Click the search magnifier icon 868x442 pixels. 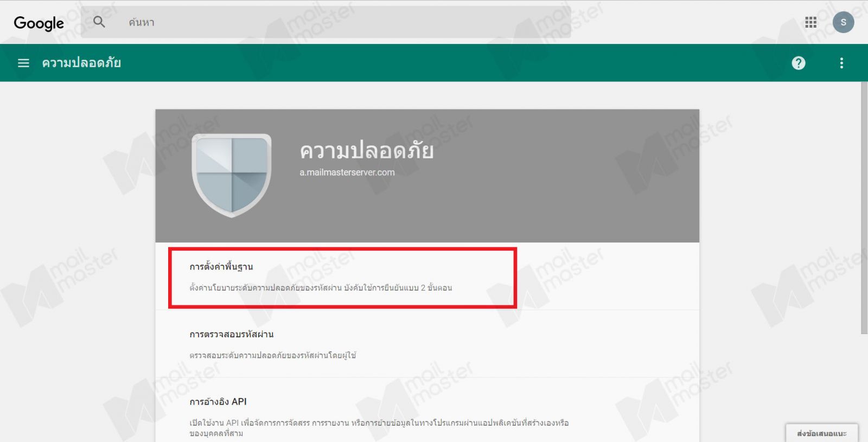tap(99, 22)
